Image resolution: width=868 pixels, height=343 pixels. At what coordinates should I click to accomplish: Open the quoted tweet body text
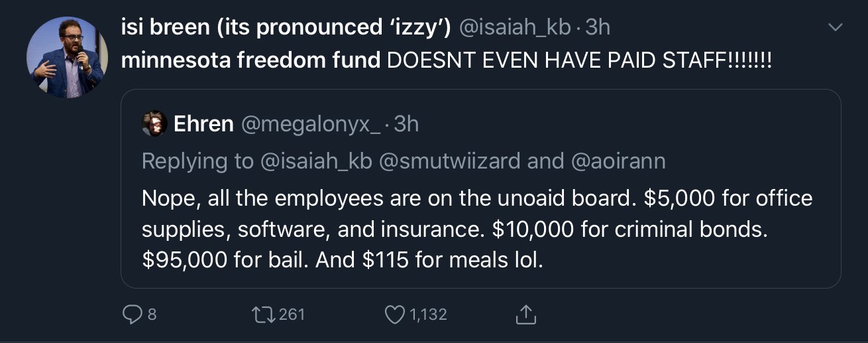(477, 229)
